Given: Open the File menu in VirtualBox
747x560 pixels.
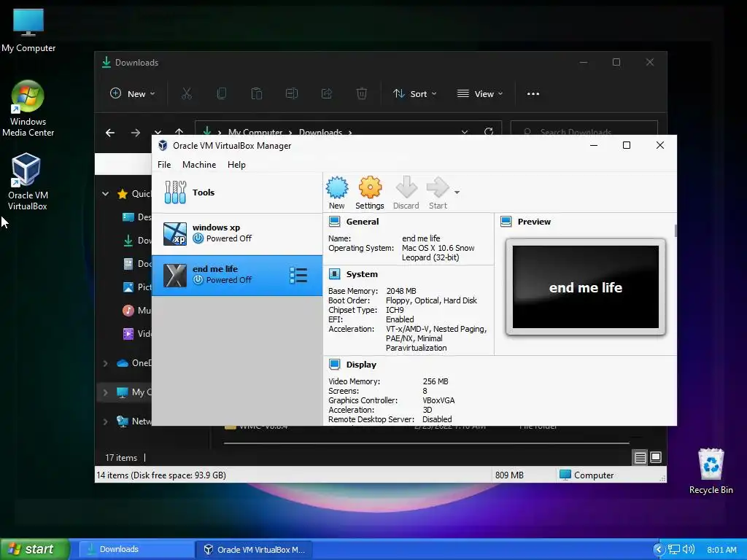Looking at the screenshot, I should [164, 165].
